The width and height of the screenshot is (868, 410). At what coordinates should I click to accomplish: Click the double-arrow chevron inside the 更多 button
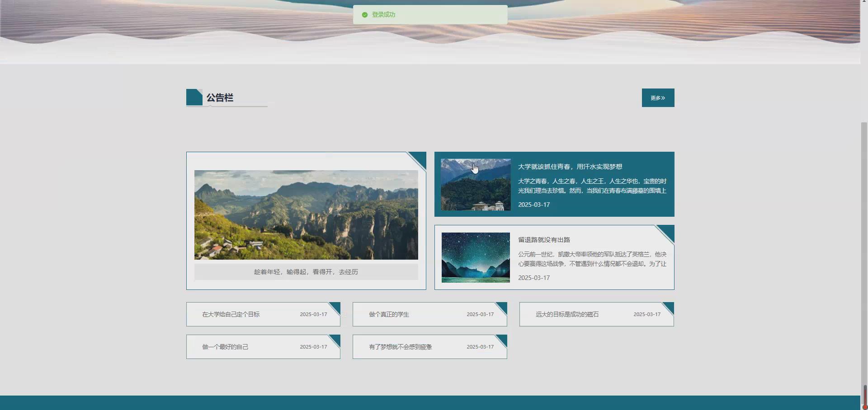coord(664,98)
